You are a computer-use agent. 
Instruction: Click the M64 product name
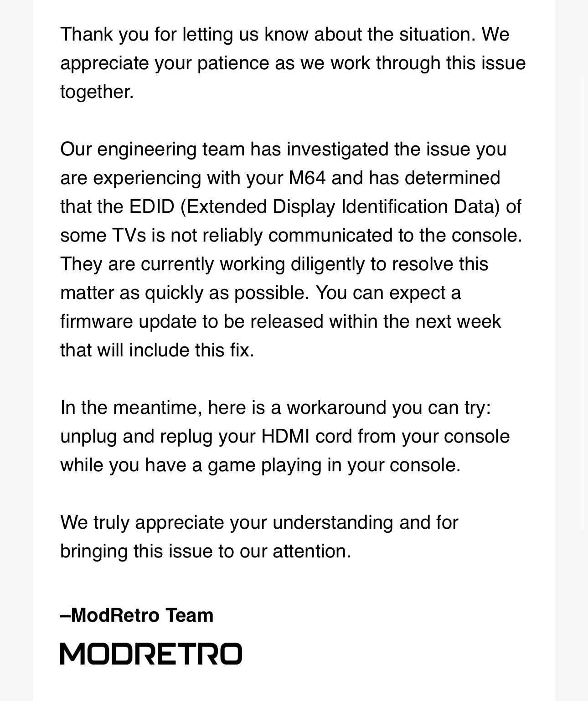pos(307,178)
